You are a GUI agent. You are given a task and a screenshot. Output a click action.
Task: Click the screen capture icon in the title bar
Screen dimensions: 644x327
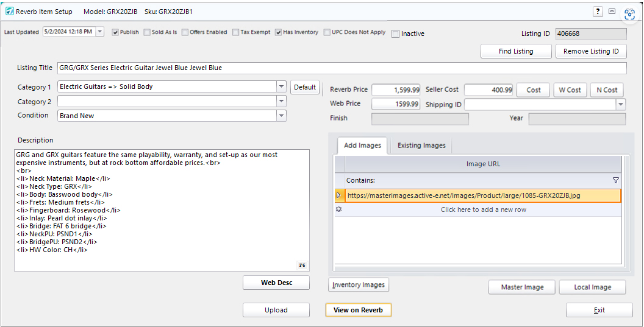[629, 15]
